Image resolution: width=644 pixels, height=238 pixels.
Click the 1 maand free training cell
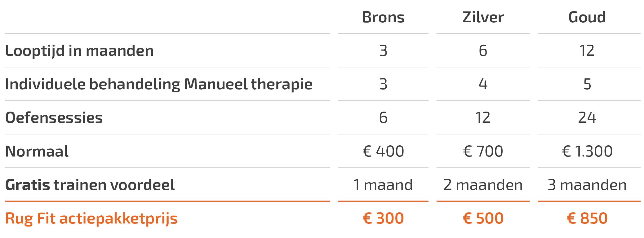(x=383, y=185)
